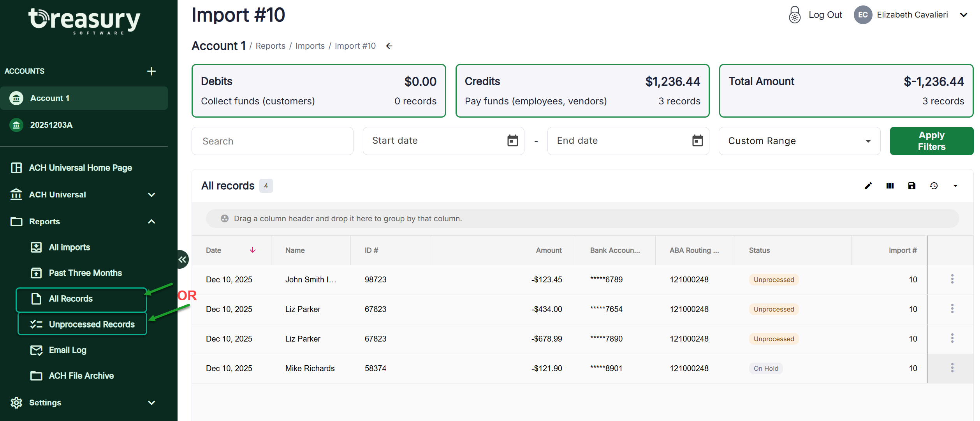Screen dimensions: 980x421
Task: Click the history restore icon
Action: 933,186
